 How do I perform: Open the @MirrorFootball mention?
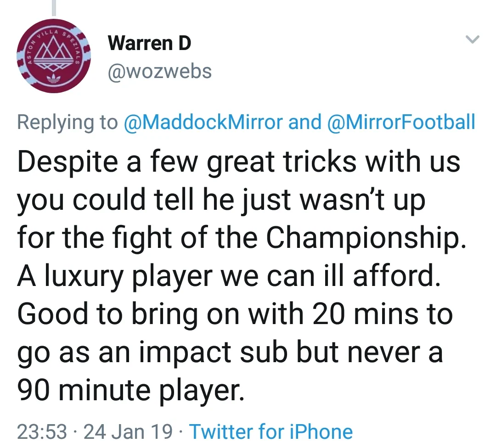401,122
